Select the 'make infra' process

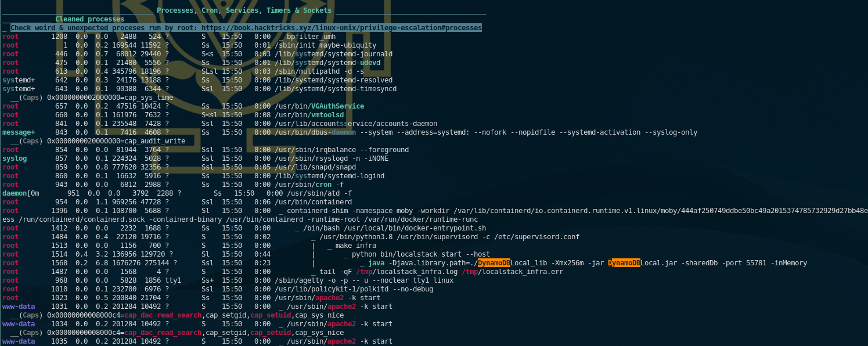click(x=356, y=246)
